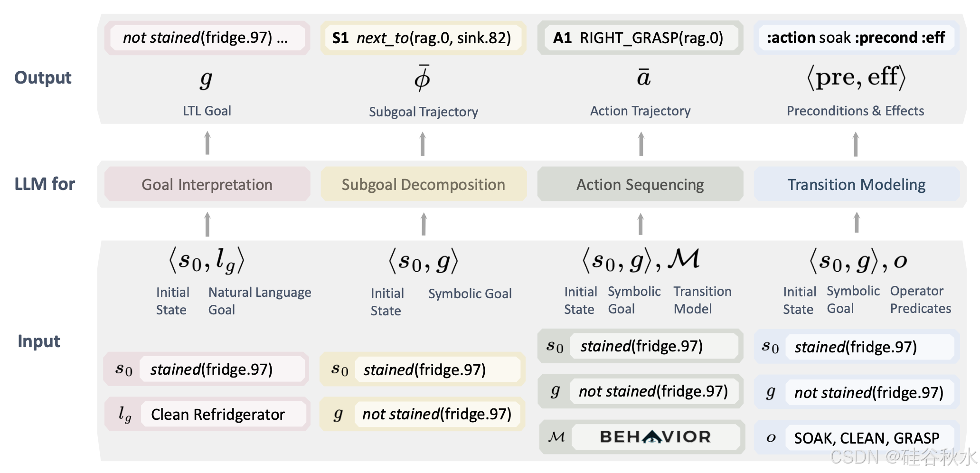Viewport: 980px width, 473px height.
Task: Select the Subgoal Decomposition box
Action: tap(423, 184)
